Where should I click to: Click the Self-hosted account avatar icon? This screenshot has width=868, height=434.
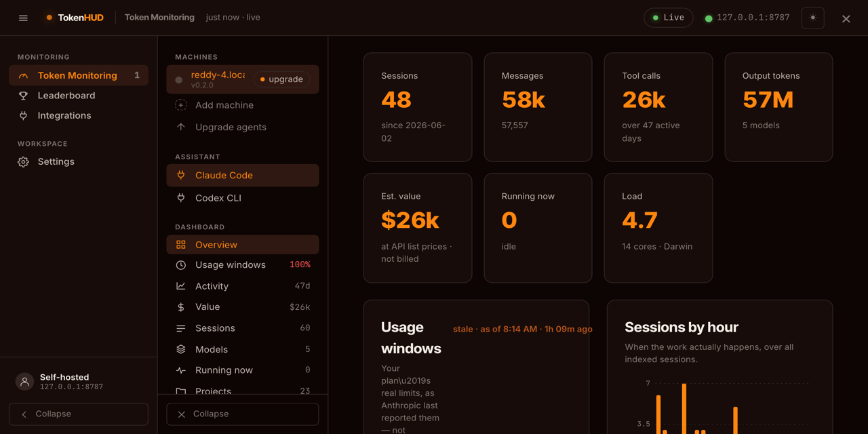pyautogui.click(x=24, y=382)
